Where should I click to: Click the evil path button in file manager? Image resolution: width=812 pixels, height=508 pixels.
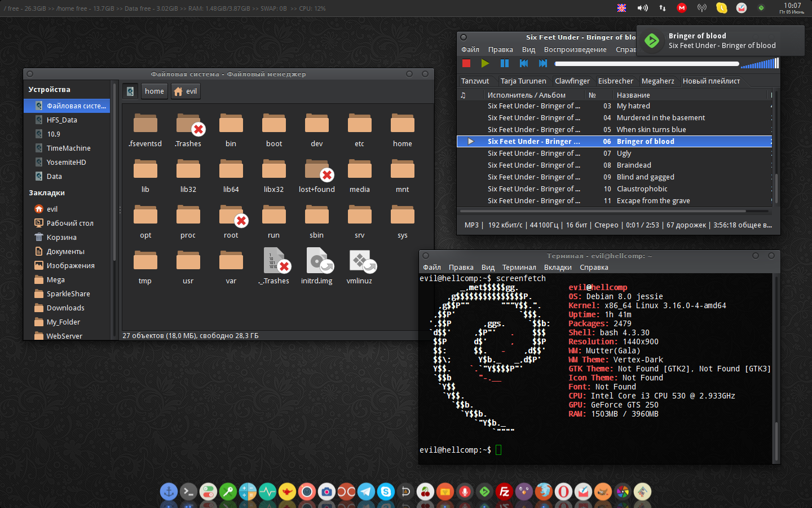click(185, 91)
